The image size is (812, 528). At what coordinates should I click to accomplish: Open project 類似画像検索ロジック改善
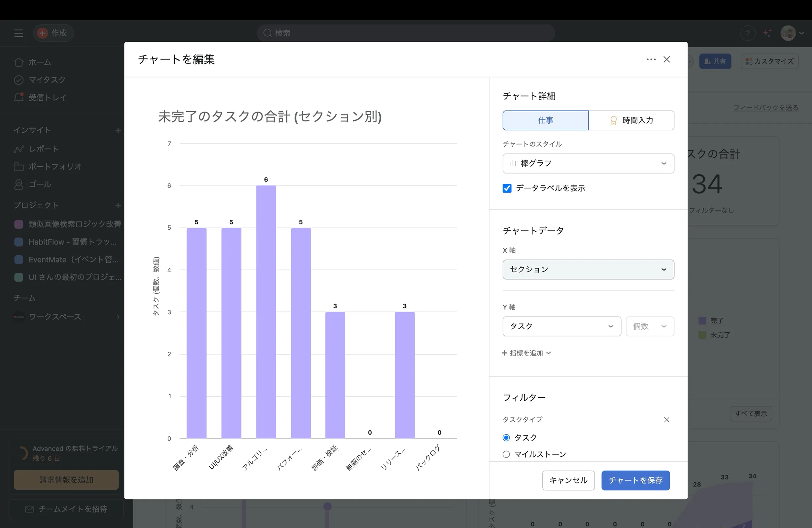point(75,224)
